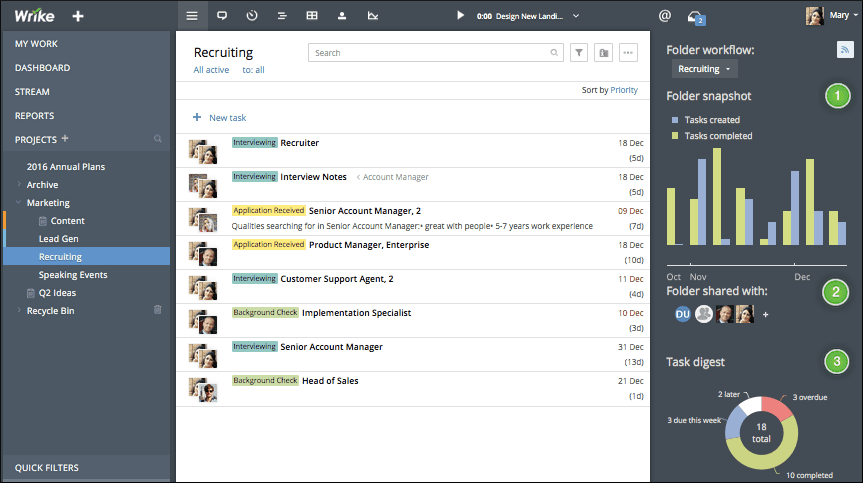This screenshot has height=483, width=863.
Task: Switch to Table view icon
Action: tap(312, 15)
